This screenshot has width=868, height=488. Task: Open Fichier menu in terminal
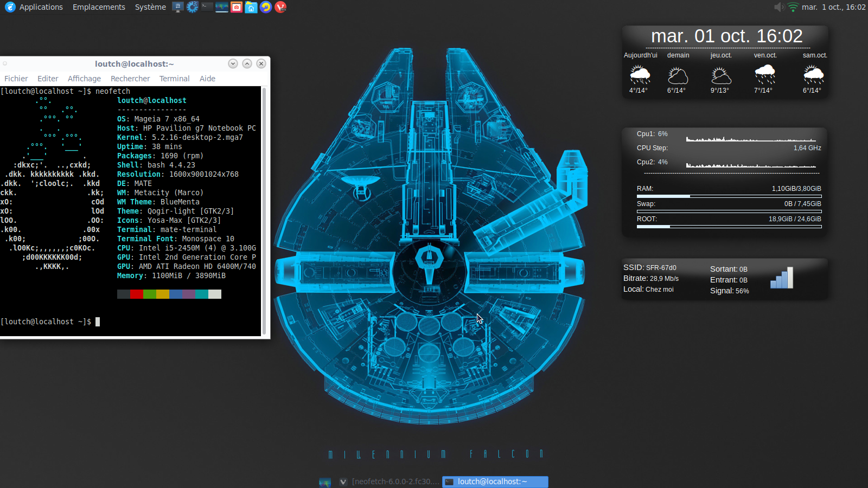click(x=16, y=79)
